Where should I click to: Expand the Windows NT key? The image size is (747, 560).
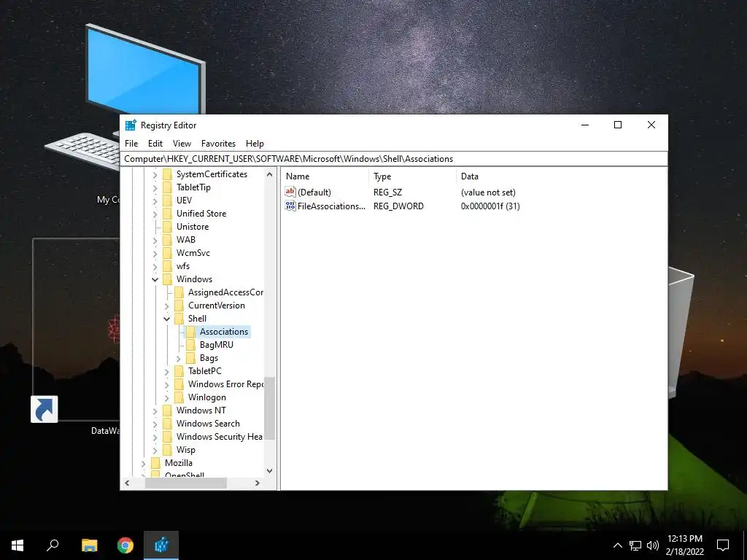tap(155, 411)
